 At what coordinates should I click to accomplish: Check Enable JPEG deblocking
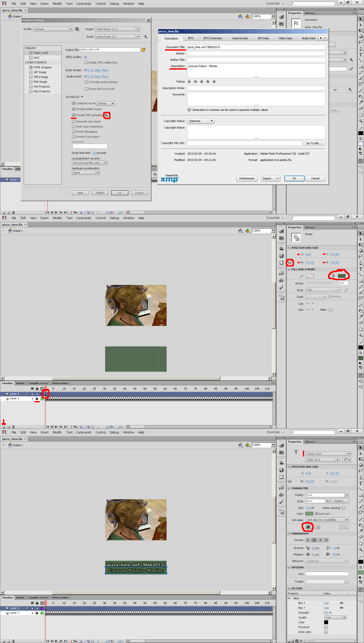tap(86, 63)
